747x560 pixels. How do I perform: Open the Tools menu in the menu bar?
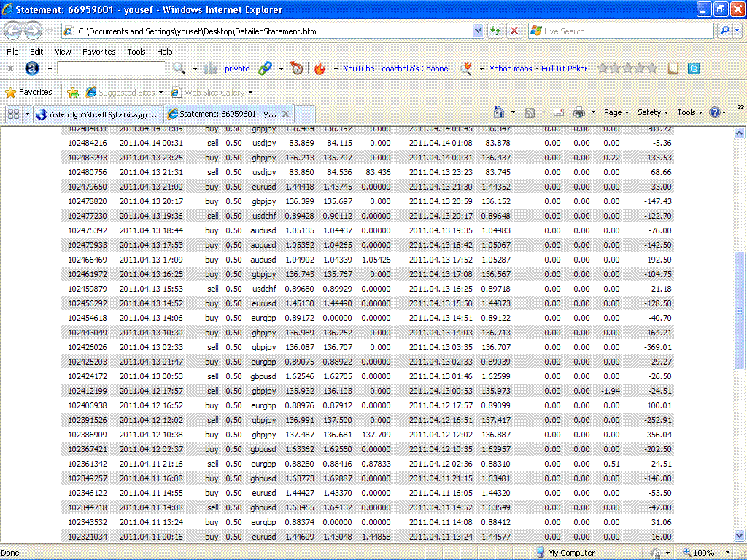[x=136, y=52]
